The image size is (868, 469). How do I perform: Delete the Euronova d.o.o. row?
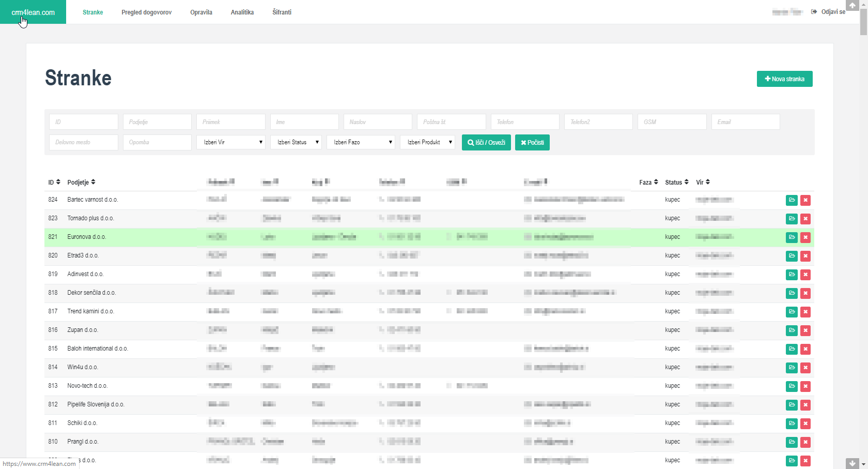805,237
